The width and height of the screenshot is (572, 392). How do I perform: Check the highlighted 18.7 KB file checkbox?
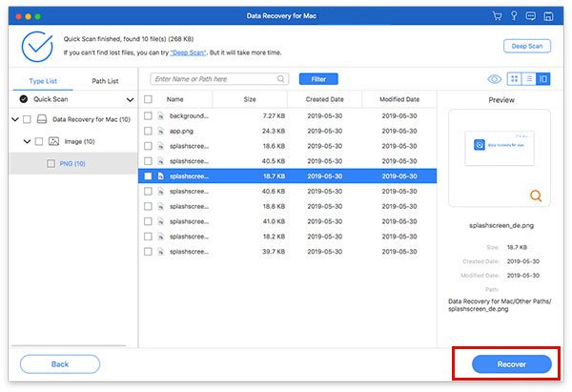(148, 176)
